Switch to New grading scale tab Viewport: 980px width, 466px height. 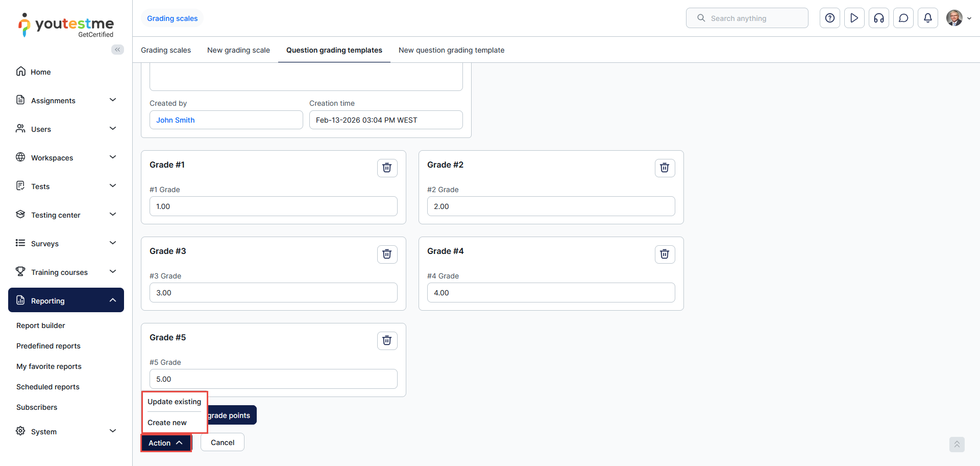coord(238,50)
